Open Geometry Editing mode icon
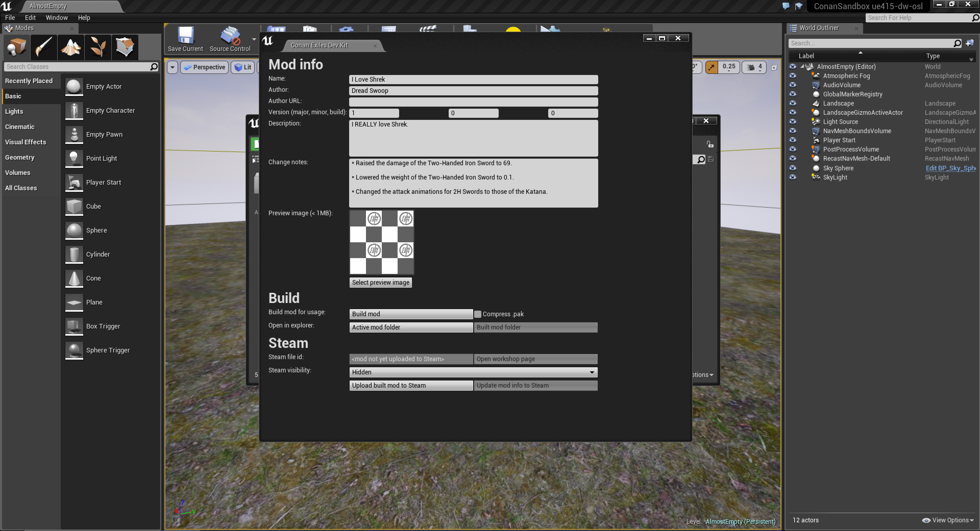980x531 pixels. point(125,47)
